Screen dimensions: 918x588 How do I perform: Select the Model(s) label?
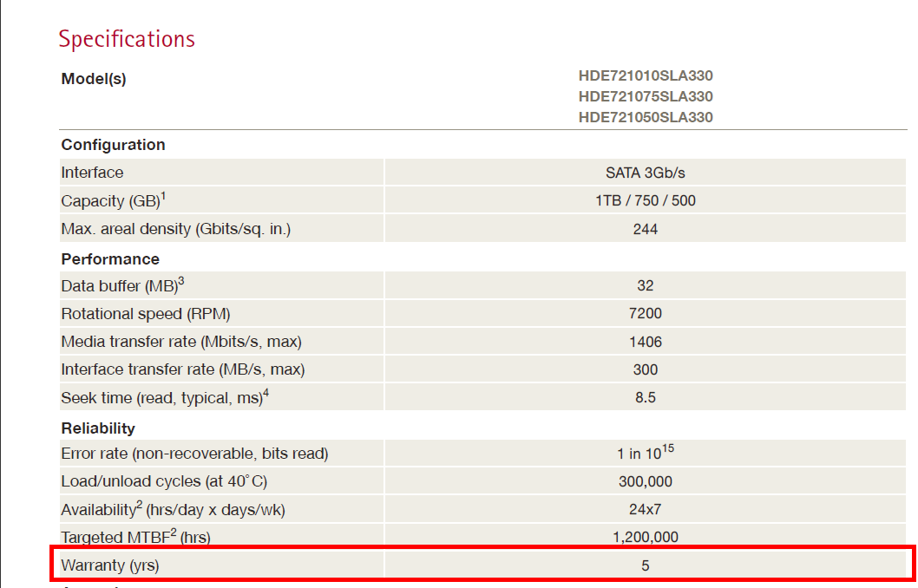click(94, 79)
